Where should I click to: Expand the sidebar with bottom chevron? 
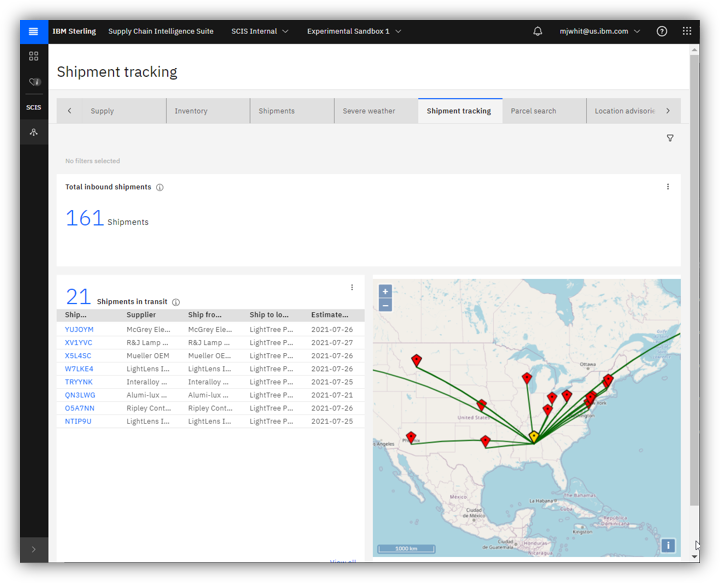pyautogui.click(x=34, y=549)
